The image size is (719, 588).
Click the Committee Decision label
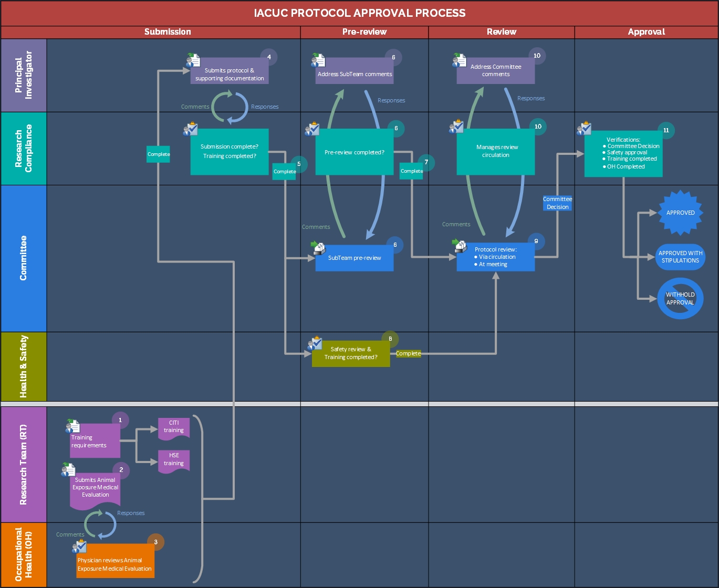pos(557,203)
